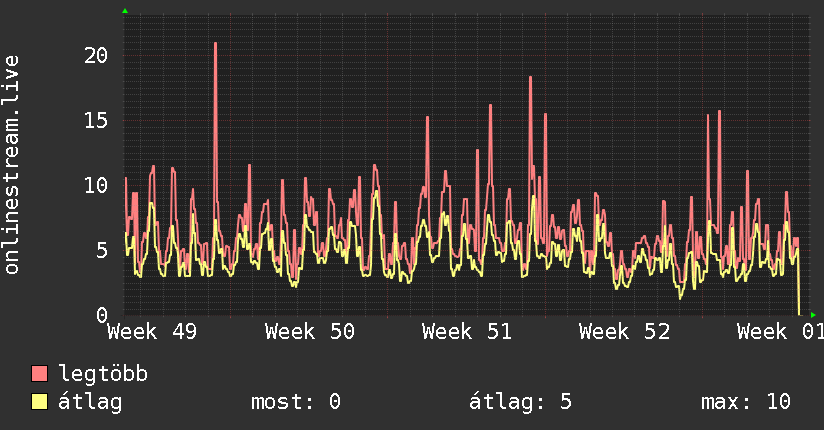Click the yellow átlag legend swatch

click(x=39, y=402)
